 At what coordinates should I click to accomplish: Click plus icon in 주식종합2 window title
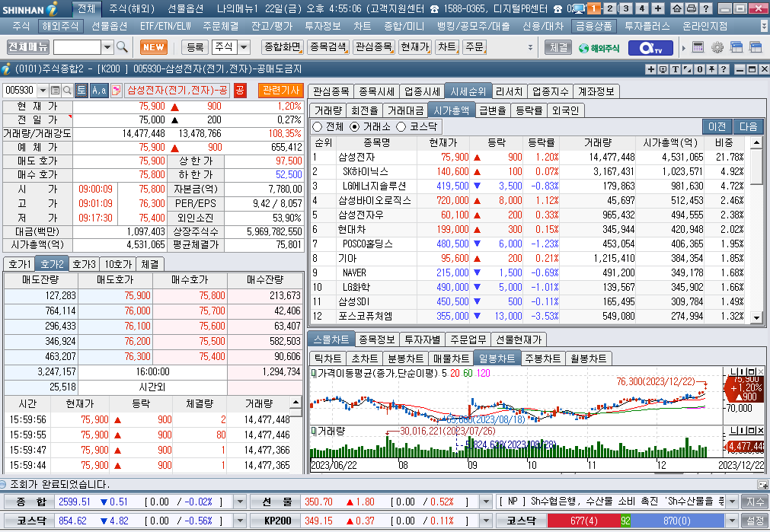pos(651,69)
